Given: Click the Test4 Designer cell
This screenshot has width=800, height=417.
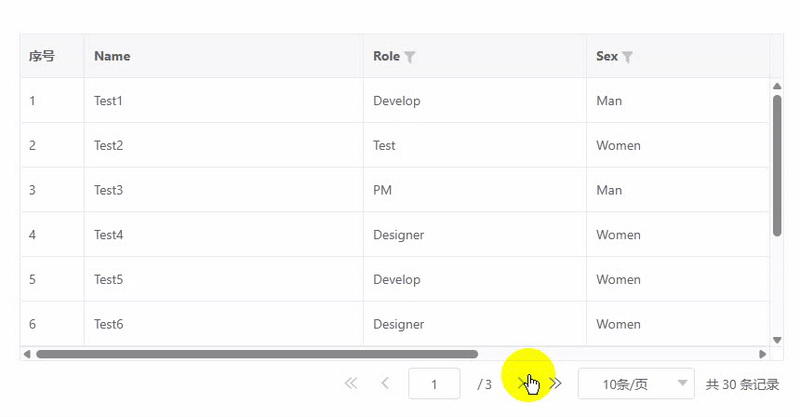Looking at the screenshot, I should (398, 235).
